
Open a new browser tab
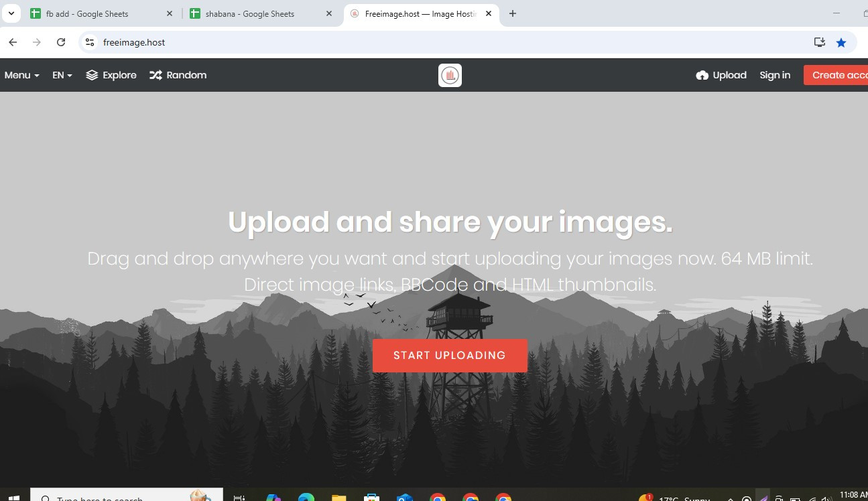(x=513, y=13)
